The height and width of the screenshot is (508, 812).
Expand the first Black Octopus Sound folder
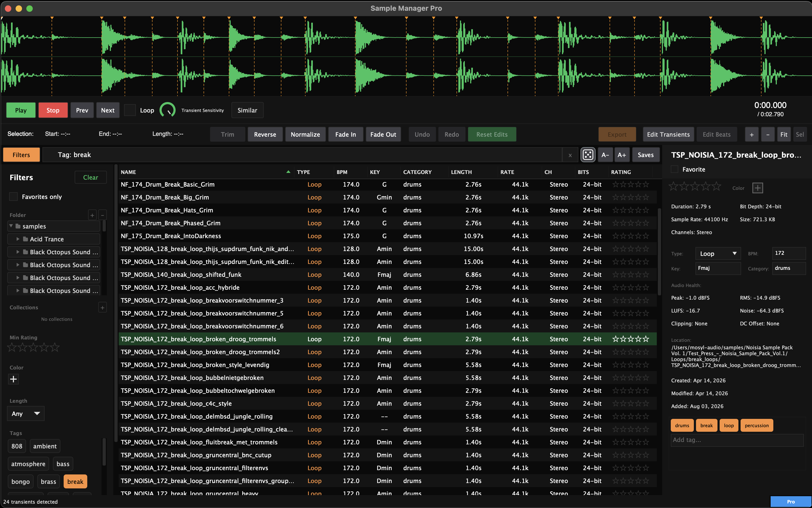point(18,252)
